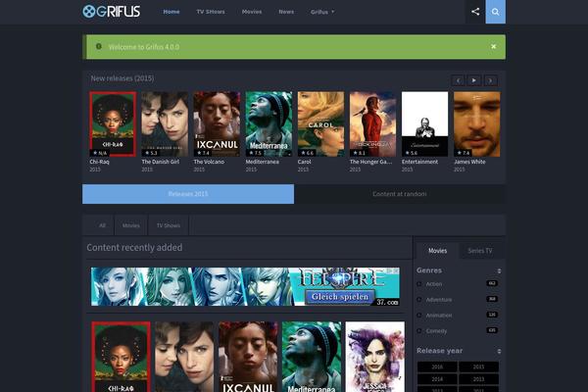Click the Mediterranea title link
The height and width of the screenshot is (392, 588).
[x=262, y=162]
